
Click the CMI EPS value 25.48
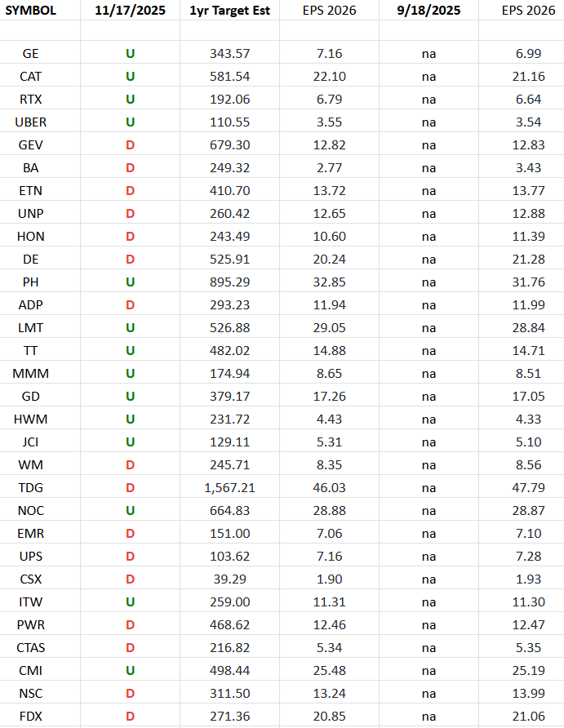coord(329,670)
